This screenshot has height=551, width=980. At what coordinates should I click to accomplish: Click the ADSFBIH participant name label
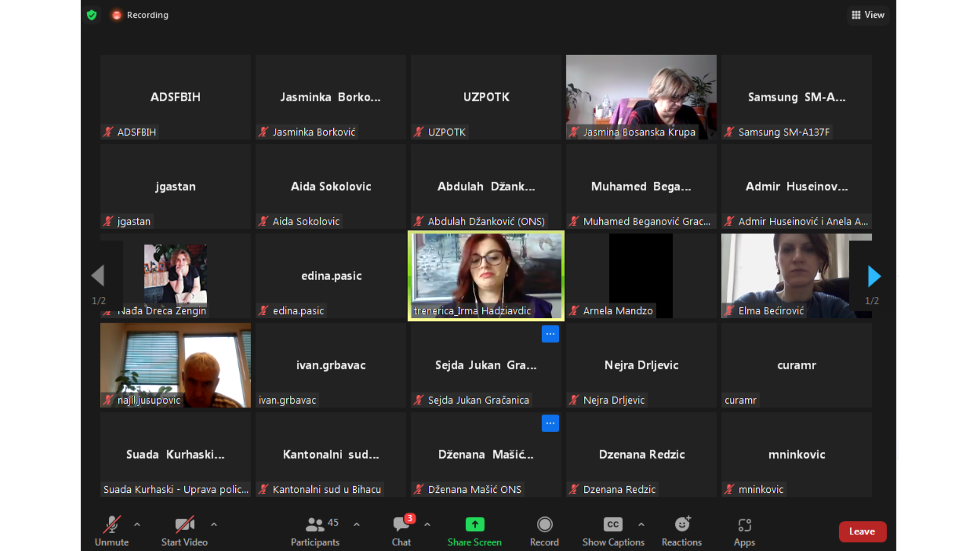click(136, 132)
